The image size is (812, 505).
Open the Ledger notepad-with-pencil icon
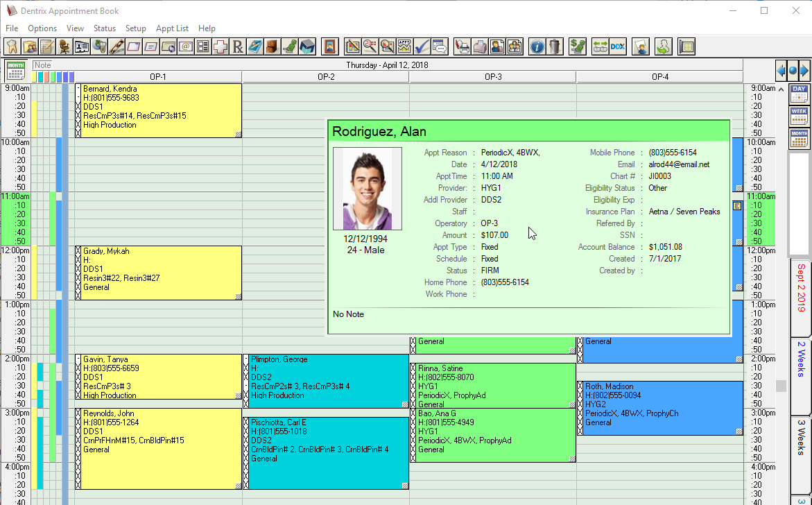coord(46,46)
